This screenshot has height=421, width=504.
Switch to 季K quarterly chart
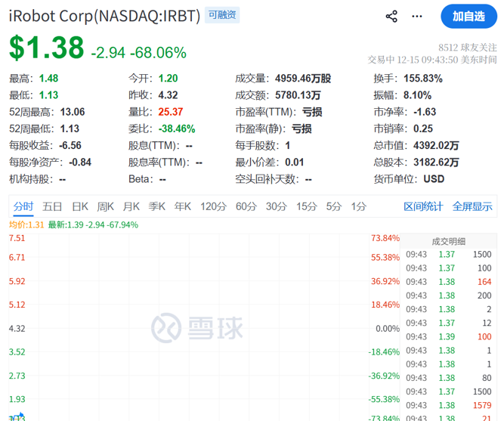(x=157, y=206)
